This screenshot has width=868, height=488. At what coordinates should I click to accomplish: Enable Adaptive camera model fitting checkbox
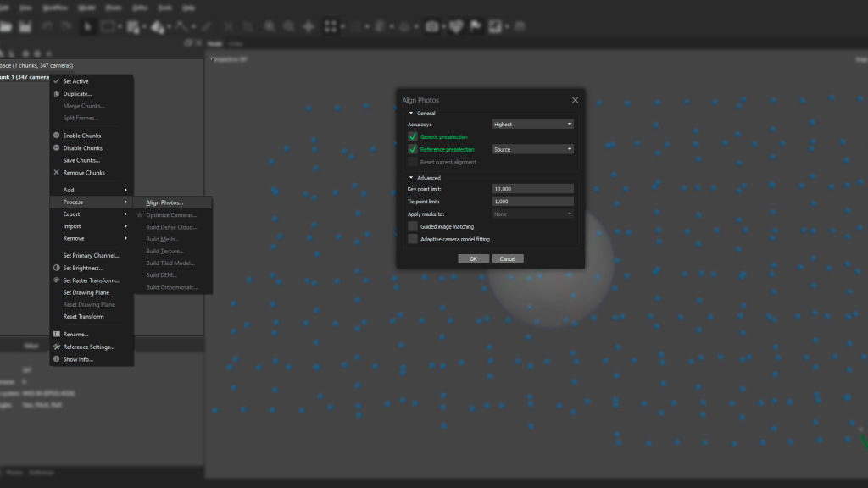pyautogui.click(x=413, y=239)
